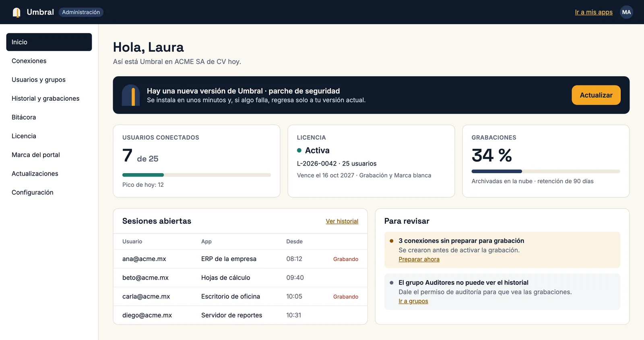The image size is (644, 340).
Task: Click the 'Preparar ahora' link
Action: point(419,259)
